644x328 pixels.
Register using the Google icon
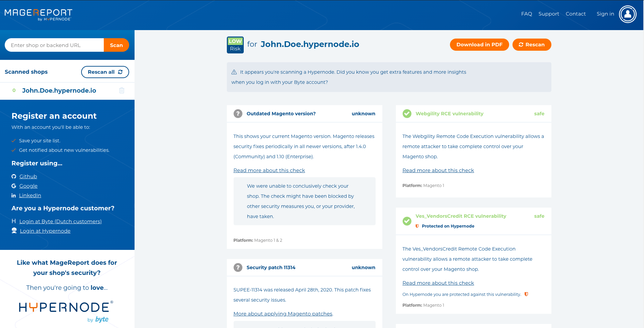click(x=14, y=186)
